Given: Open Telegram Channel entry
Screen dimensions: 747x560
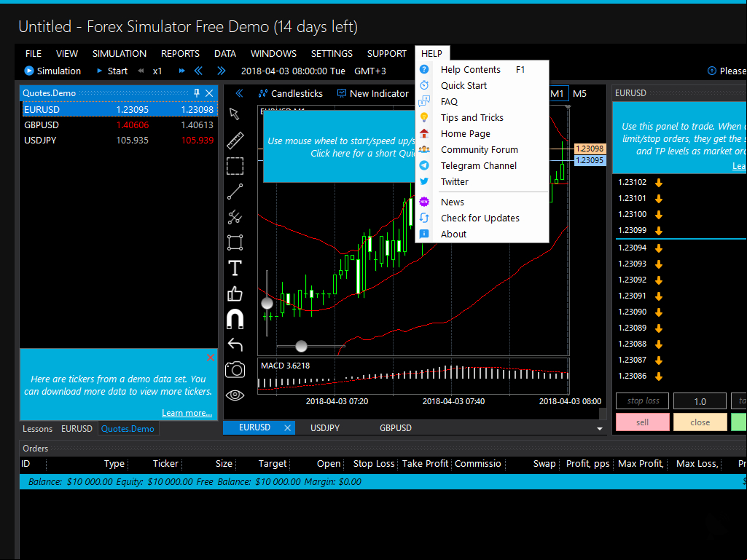Looking at the screenshot, I should coord(482,166).
